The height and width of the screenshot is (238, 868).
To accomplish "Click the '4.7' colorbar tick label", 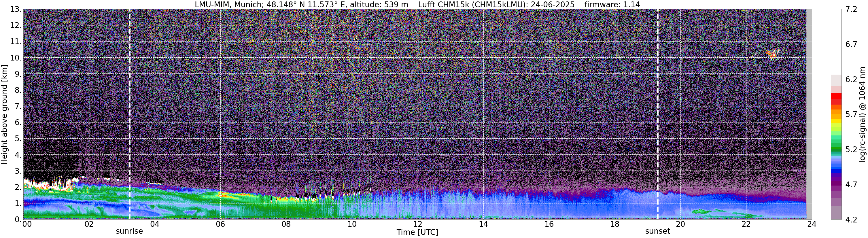I will click(851, 184).
